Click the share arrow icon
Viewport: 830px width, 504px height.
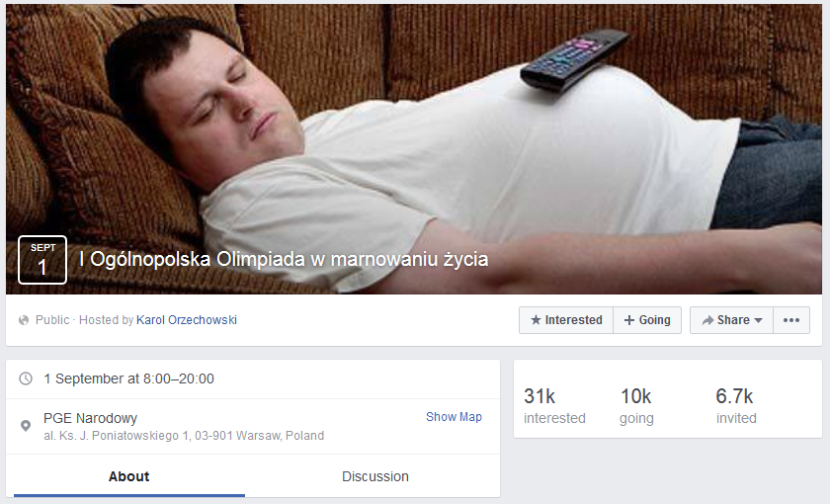[x=707, y=320]
